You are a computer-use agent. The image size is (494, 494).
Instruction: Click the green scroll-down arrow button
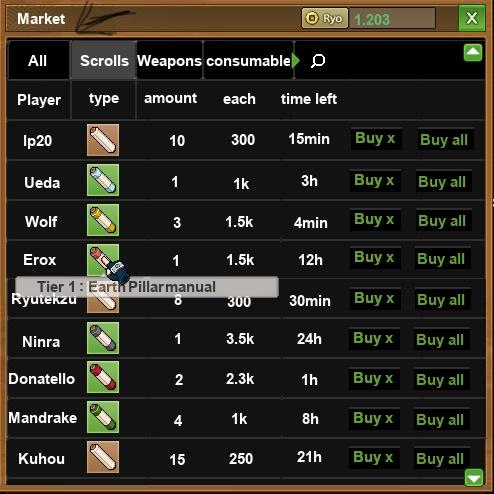(474, 477)
